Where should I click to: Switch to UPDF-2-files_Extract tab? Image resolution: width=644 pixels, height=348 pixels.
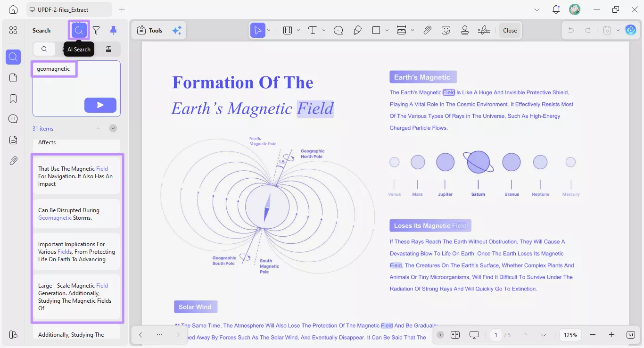(x=69, y=9)
